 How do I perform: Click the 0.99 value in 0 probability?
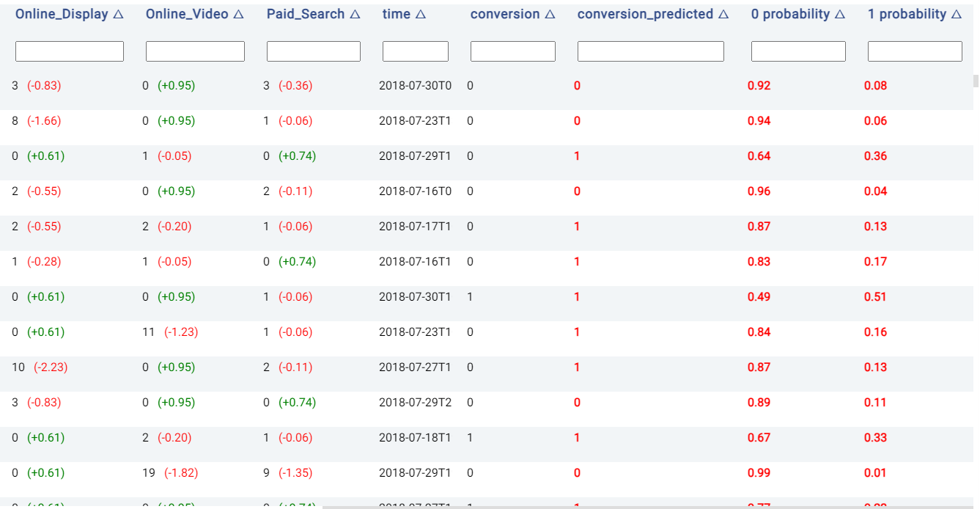[x=759, y=473]
